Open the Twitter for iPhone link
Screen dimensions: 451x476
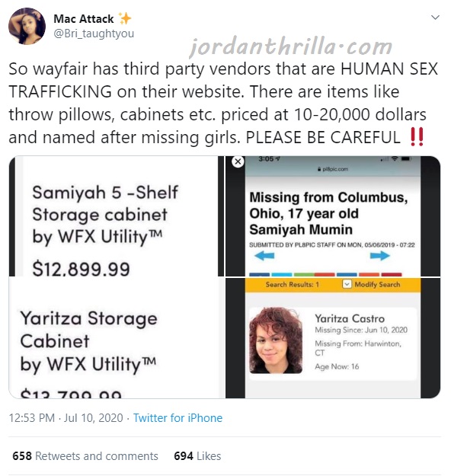coord(178,418)
